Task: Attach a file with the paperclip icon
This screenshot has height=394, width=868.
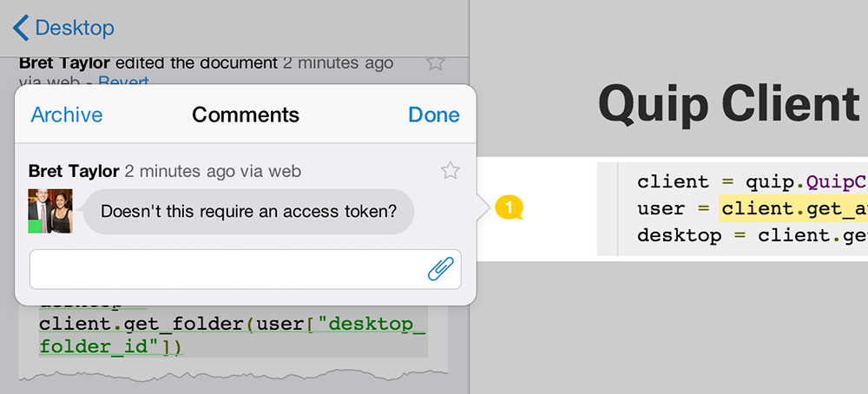Action: tap(441, 269)
